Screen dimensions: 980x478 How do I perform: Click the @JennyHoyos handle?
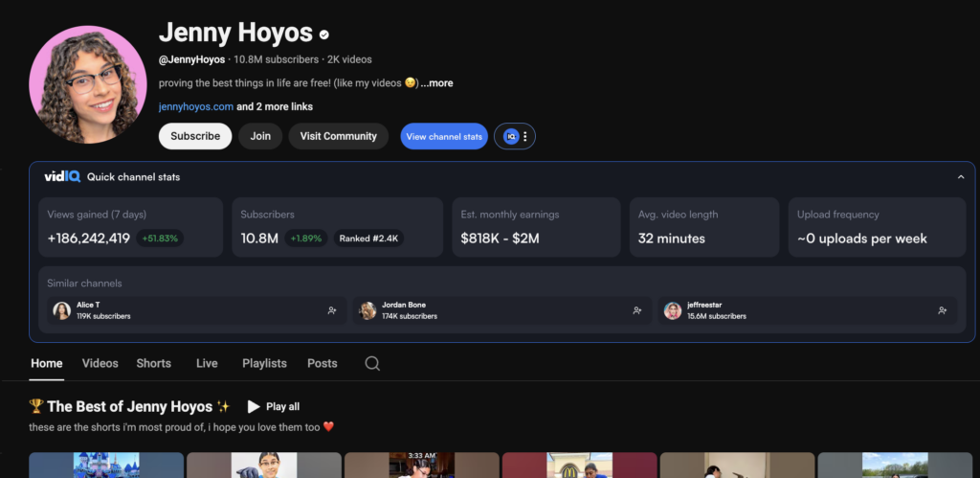pos(191,60)
